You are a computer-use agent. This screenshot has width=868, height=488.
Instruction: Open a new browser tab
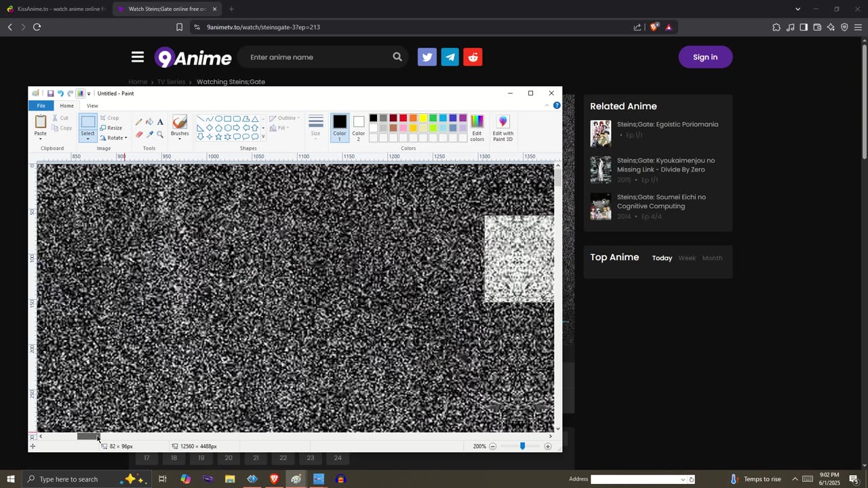[231, 9]
